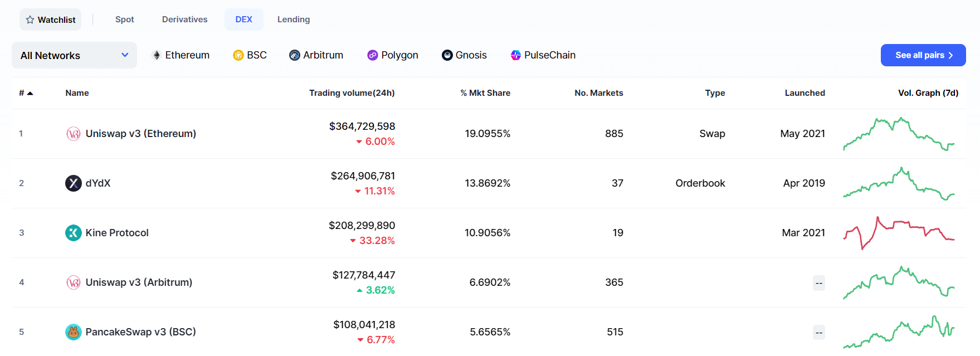
Task: Sort by No. Markets column
Action: point(599,93)
